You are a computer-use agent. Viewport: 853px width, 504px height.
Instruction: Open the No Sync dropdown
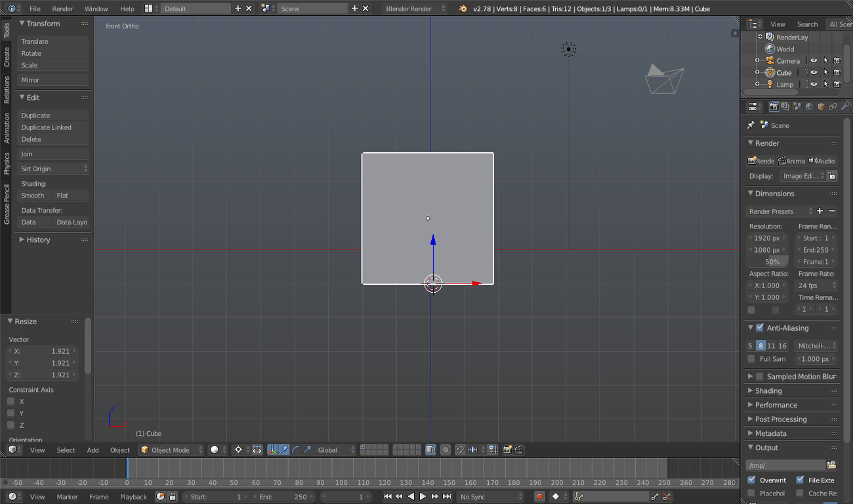490,497
